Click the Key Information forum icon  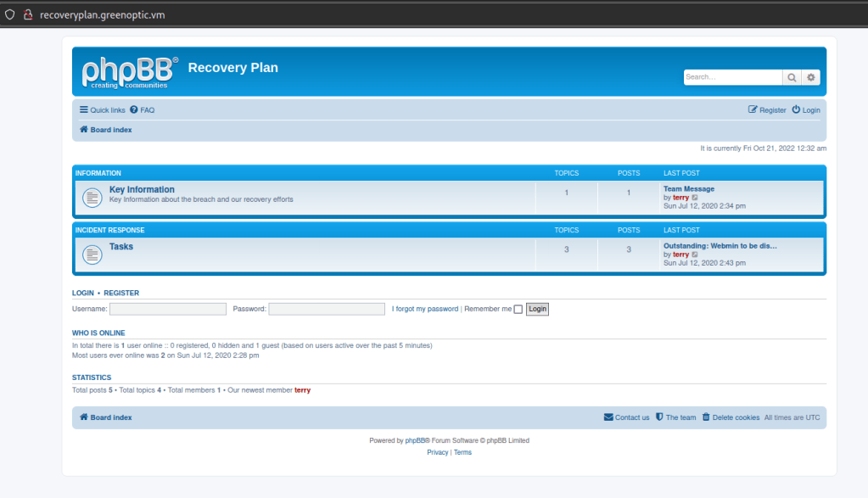point(92,198)
